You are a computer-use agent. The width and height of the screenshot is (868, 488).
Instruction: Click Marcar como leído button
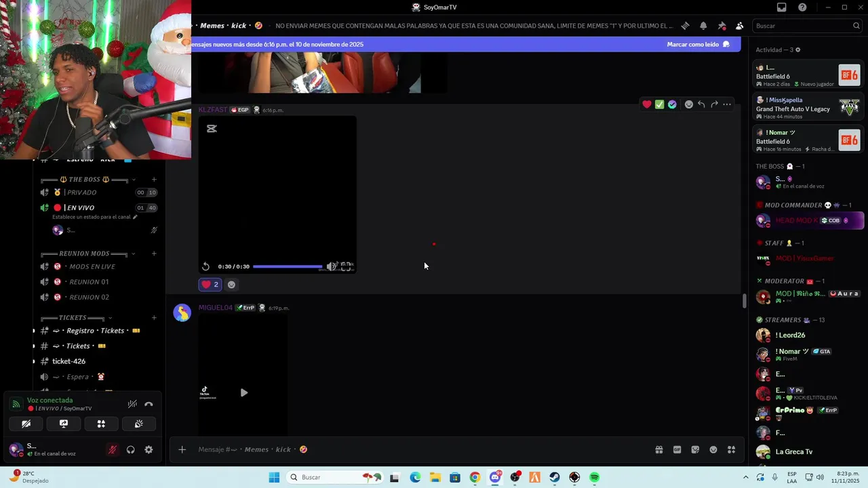(x=698, y=44)
